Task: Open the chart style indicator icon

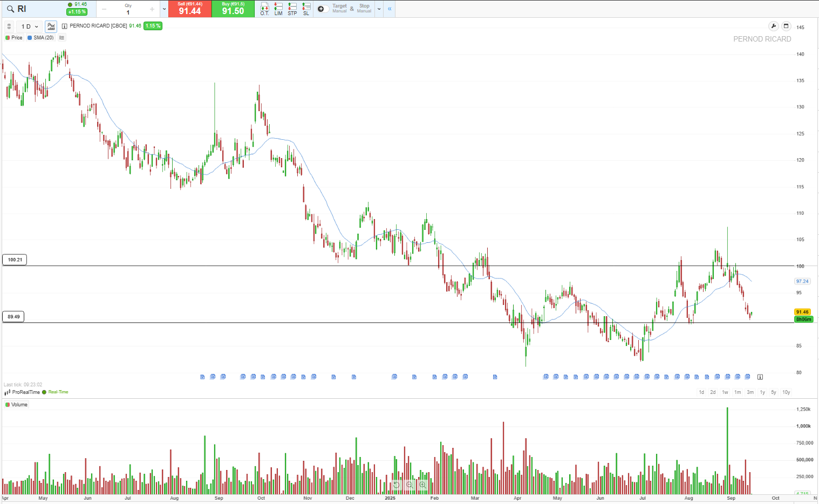Action: point(51,26)
